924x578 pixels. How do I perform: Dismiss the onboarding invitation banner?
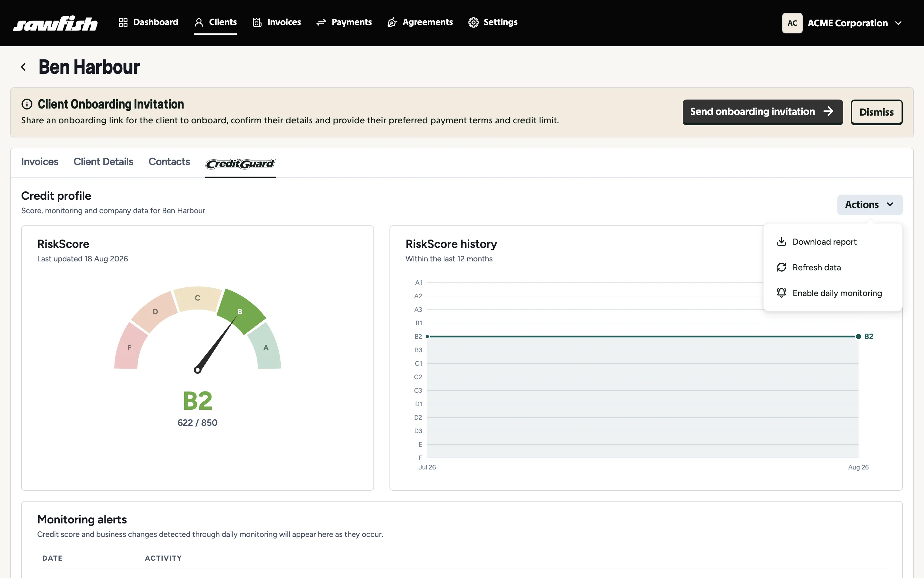[x=876, y=112]
